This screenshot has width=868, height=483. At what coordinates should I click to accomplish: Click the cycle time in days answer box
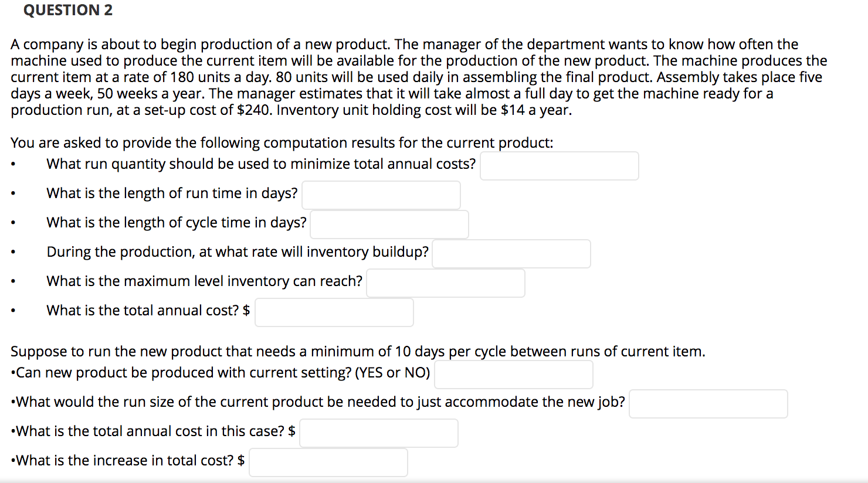coord(389,224)
